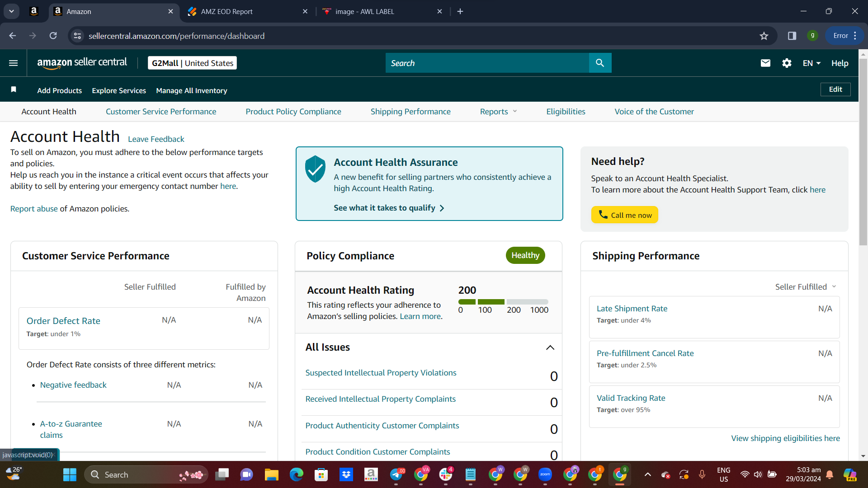
Task: Open the Help link in the header
Action: (840, 63)
